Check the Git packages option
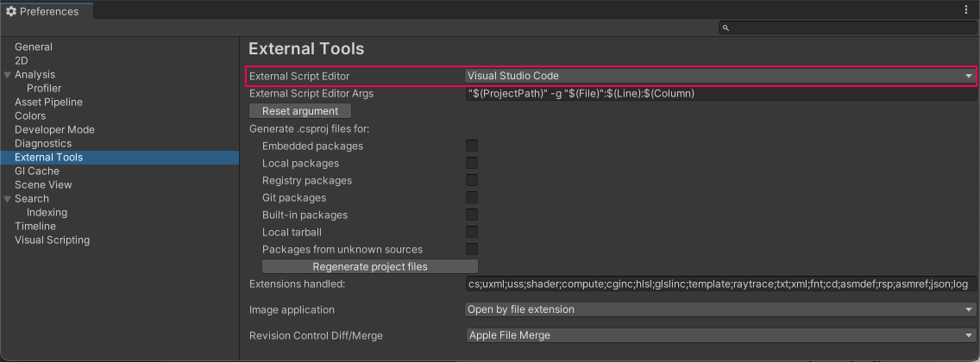This screenshot has height=362, width=980. pos(472,197)
